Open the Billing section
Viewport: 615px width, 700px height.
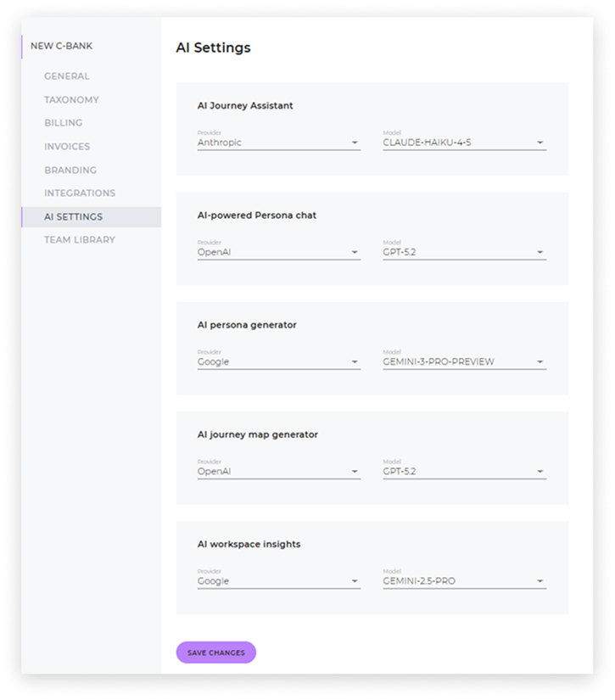click(64, 123)
